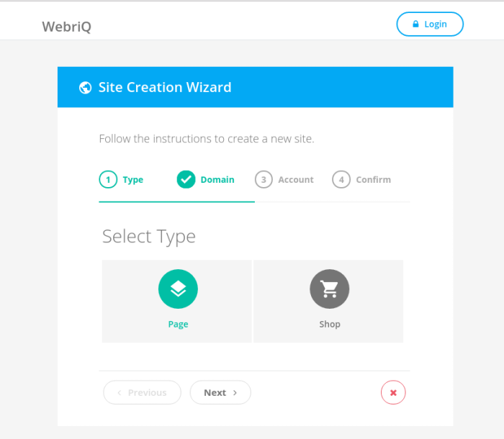This screenshot has height=439, width=504.
Task: Click the globe icon beside Site Creation Wizard
Action: pyautogui.click(x=85, y=87)
